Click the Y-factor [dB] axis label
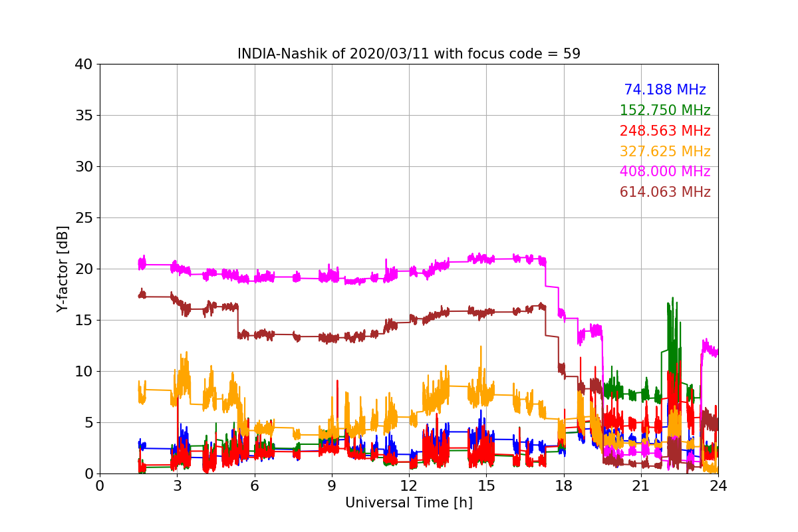 pos(63,269)
